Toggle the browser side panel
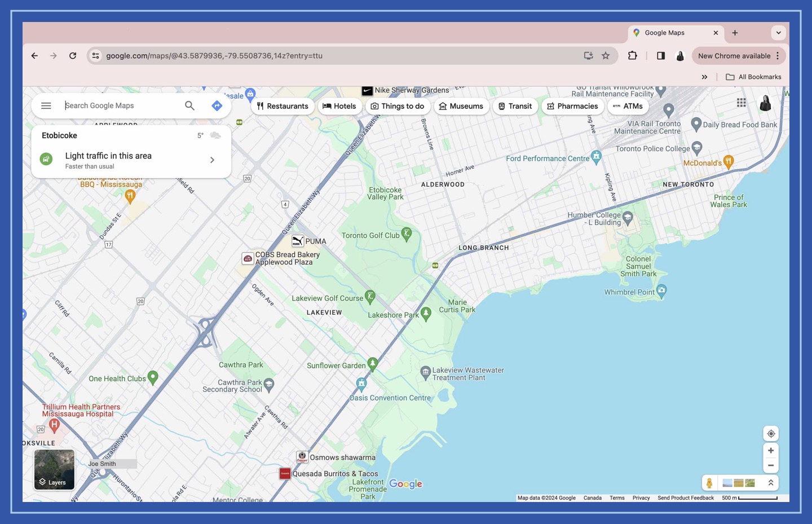Screen dimensions: 812x524 [x=660, y=56]
